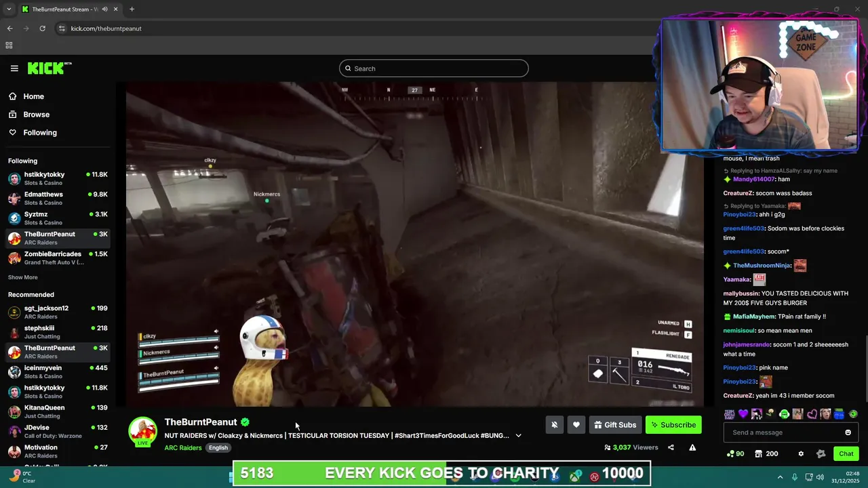Share the stream via share icon
Screen dimensions: 868x488
(x=671, y=447)
